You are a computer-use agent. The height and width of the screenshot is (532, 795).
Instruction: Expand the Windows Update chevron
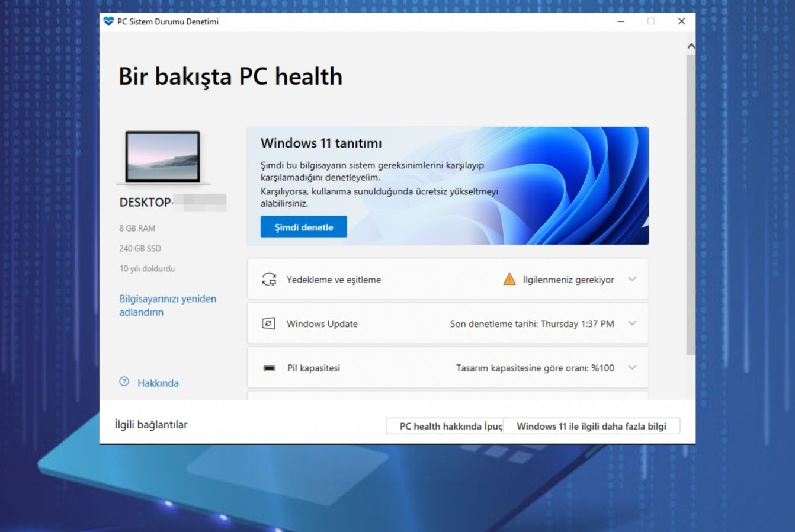click(632, 323)
